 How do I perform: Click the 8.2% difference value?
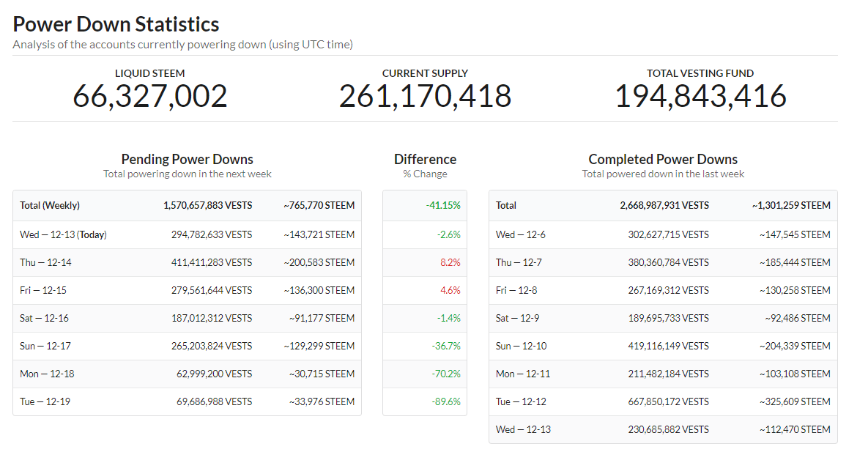[x=450, y=262]
